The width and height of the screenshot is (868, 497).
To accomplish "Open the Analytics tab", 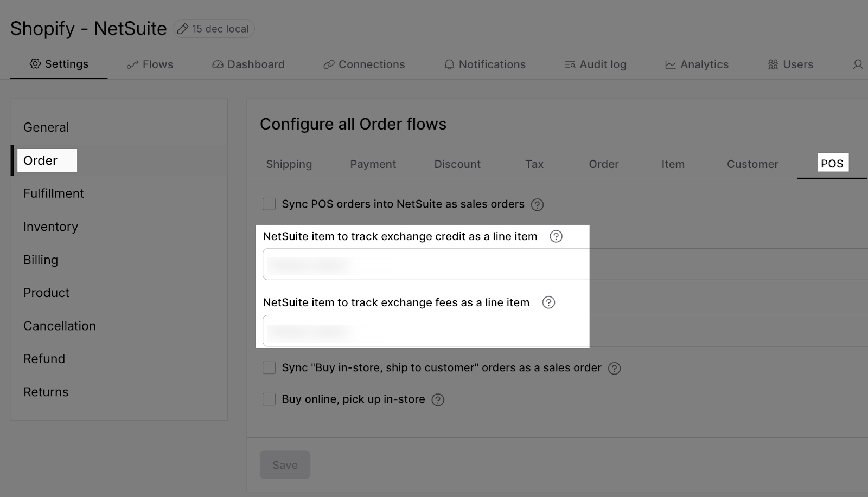I will (697, 64).
